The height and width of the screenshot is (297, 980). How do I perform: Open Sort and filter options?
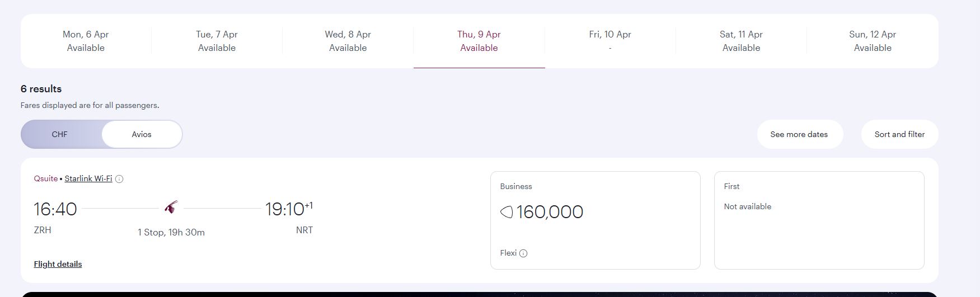[x=899, y=134]
